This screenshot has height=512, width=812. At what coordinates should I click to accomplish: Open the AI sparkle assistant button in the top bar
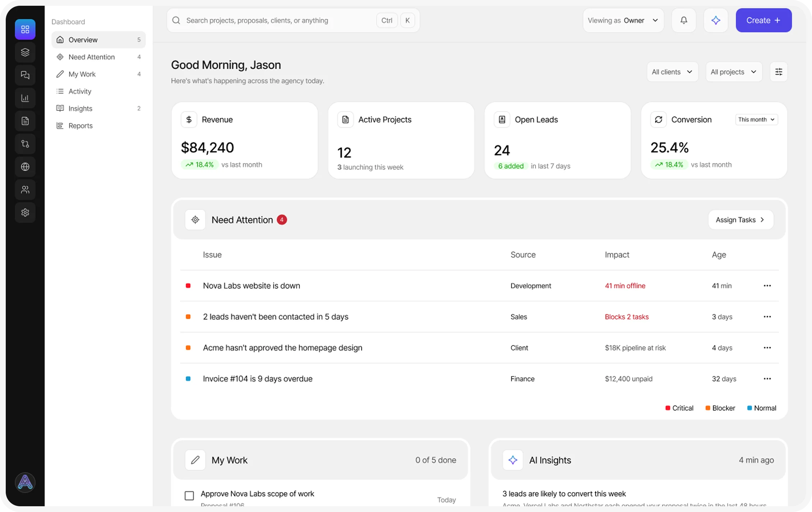(716, 20)
